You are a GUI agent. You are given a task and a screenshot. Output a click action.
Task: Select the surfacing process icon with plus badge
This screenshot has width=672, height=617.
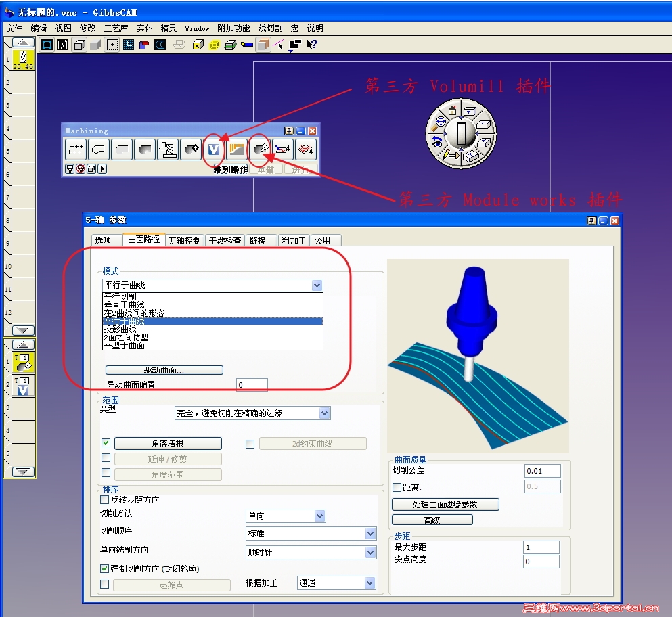click(191, 150)
